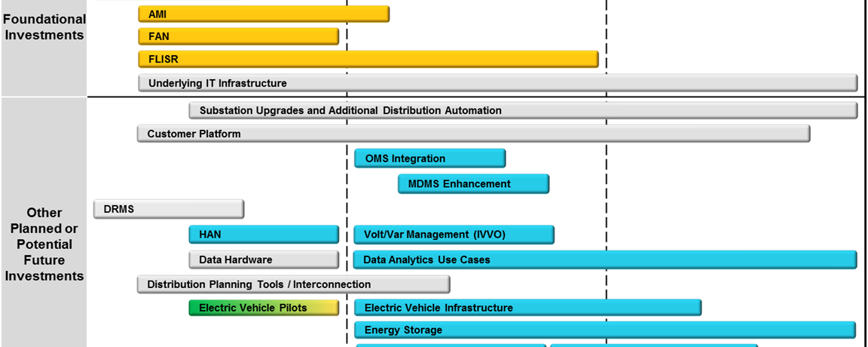
Task: Click the dashed divider right of FAN bar
Action: (347, 36)
